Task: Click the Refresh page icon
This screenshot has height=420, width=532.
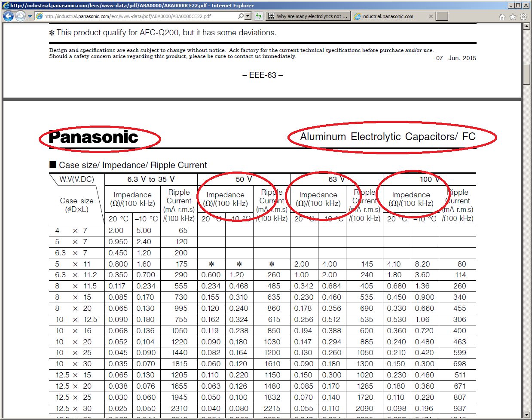Action: 258,16
